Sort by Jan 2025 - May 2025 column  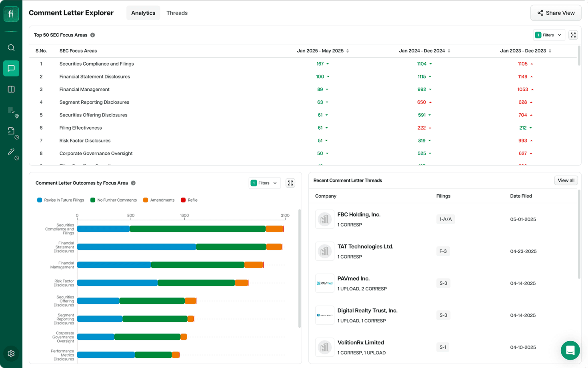tap(323, 51)
